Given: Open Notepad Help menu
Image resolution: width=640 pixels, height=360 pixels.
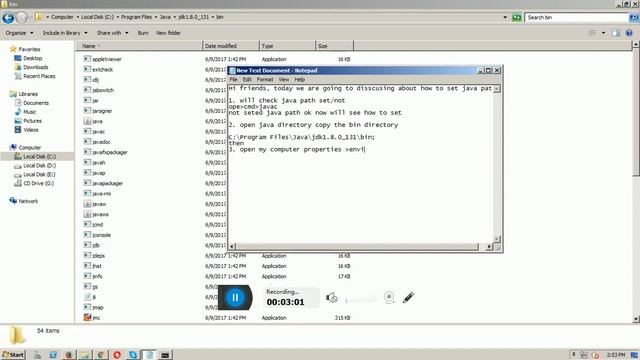Looking at the screenshot, I should click(x=300, y=80).
